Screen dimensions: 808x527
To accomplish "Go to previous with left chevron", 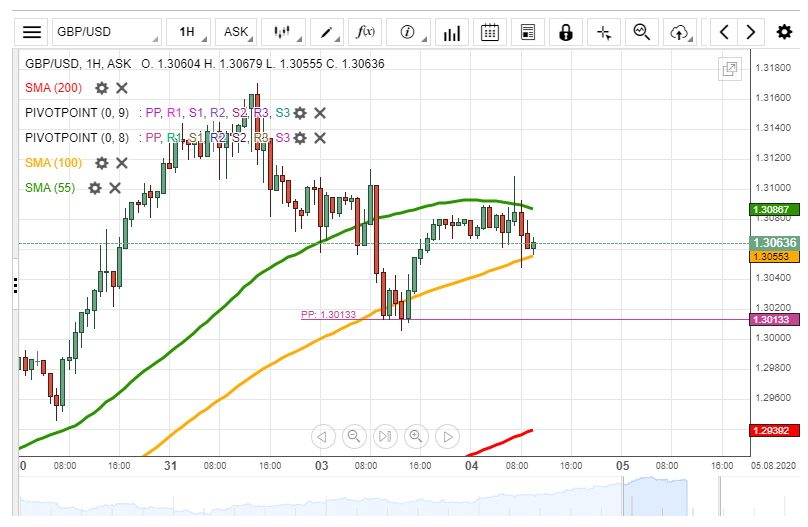I will 724,32.
